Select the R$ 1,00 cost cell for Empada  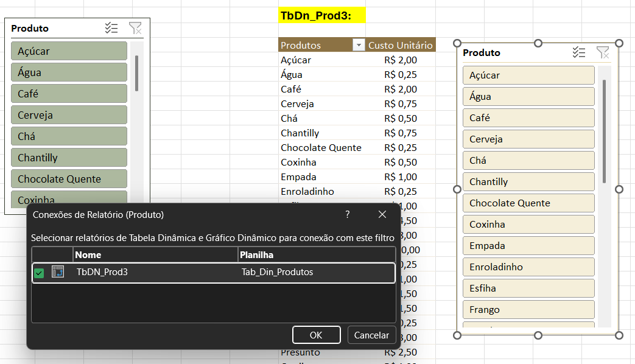click(401, 177)
